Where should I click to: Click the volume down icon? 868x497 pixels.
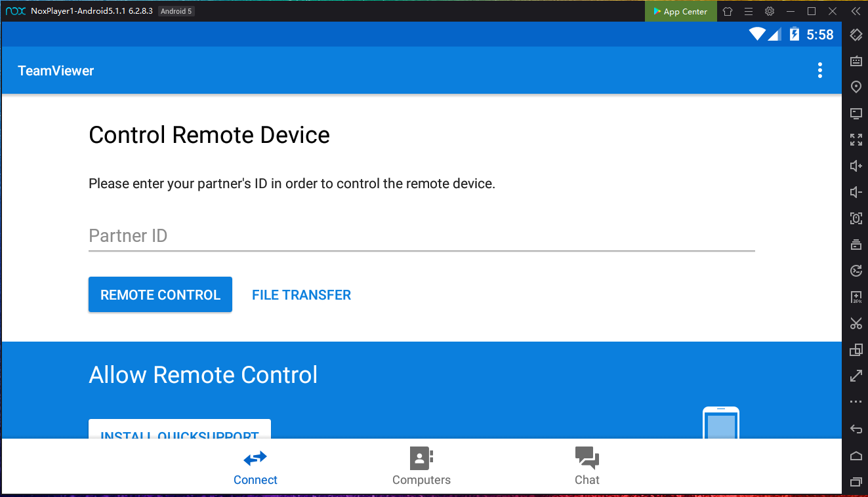point(856,192)
